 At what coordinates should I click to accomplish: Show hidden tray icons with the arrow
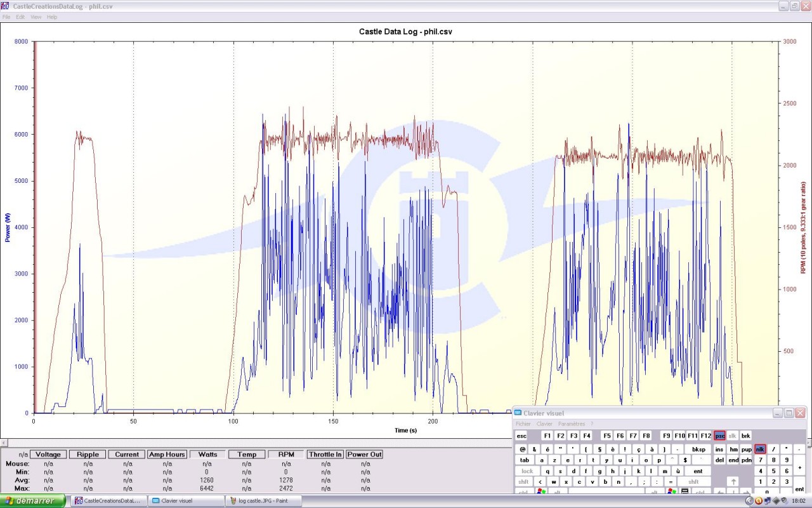[749, 501]
